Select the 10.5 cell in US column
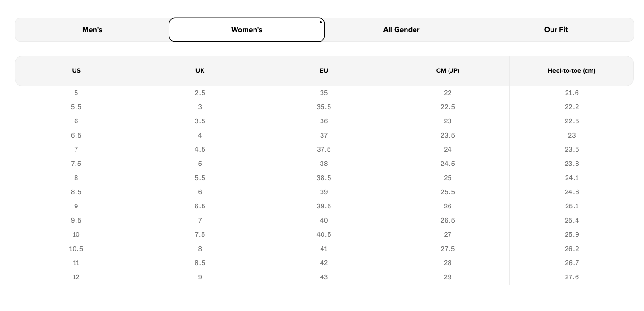 tap(76, 249)
